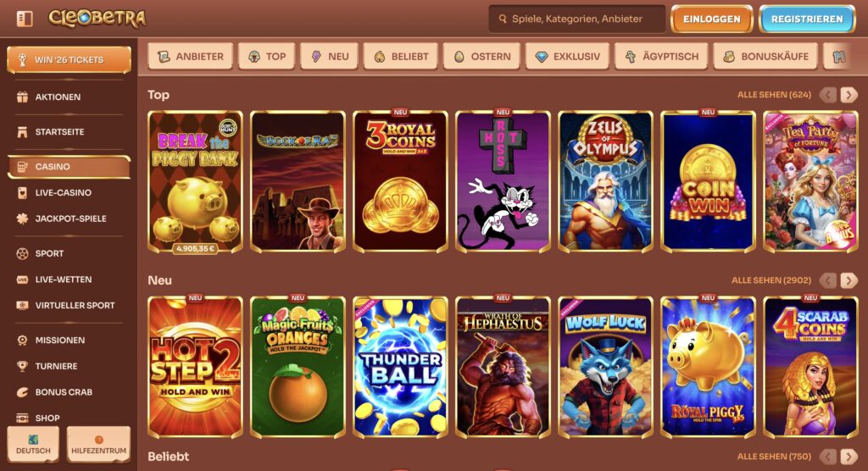
Task: Select the Ägyptisch category tab
Action: point(661,57)
